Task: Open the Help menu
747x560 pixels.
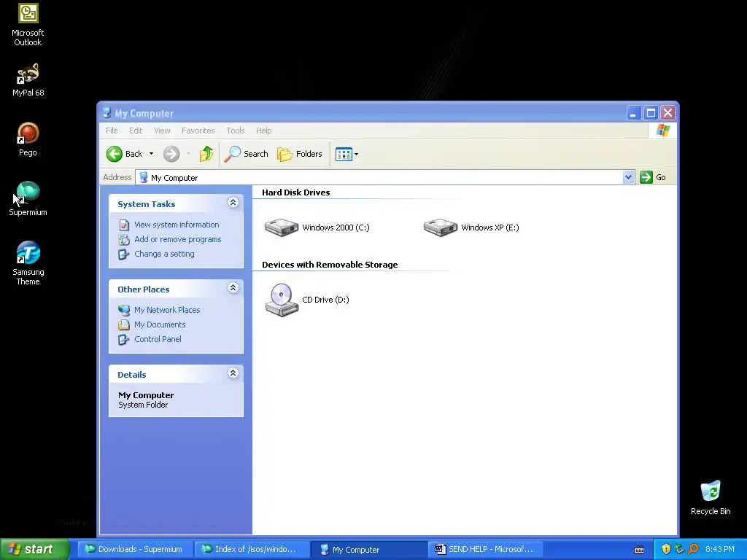Action: [263, 131]
